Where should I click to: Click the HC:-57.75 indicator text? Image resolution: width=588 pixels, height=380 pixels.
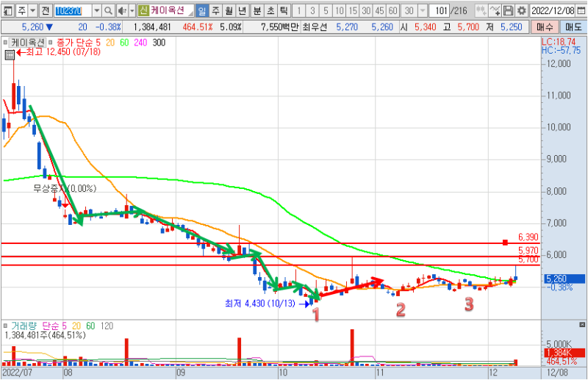tap(561, 50)
